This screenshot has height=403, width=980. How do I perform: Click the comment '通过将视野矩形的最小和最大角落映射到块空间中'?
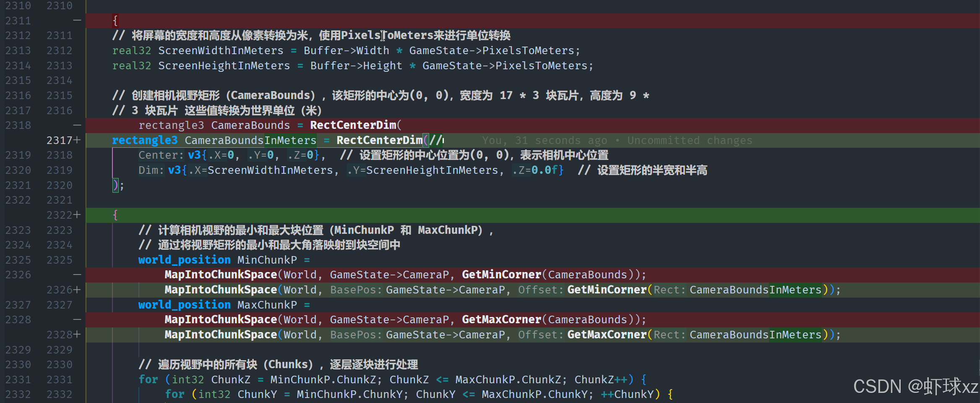click(269, 245)
